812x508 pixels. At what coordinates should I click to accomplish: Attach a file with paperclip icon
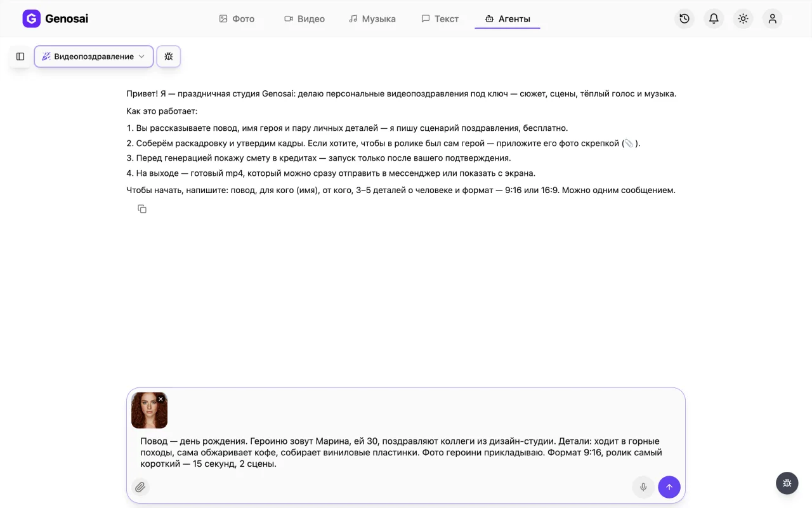140,487
